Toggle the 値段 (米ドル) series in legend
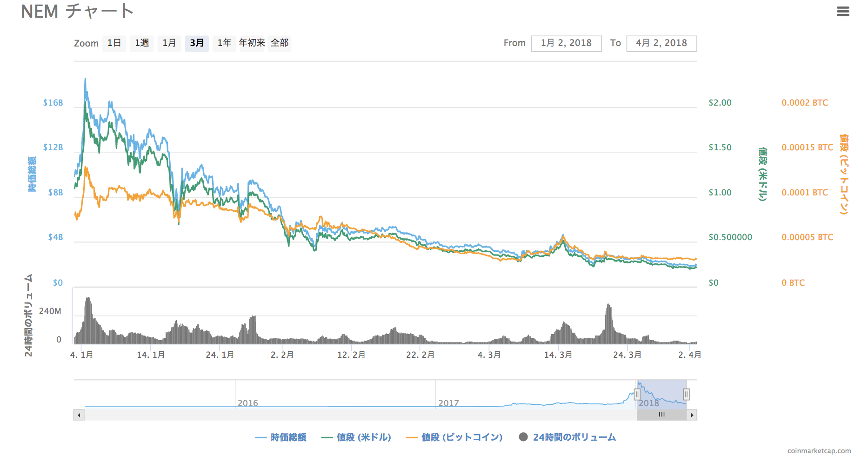 356,437
